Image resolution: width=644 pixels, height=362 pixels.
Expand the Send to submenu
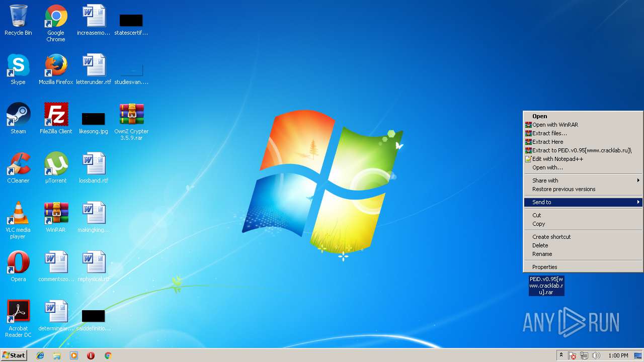coord(583,202)
